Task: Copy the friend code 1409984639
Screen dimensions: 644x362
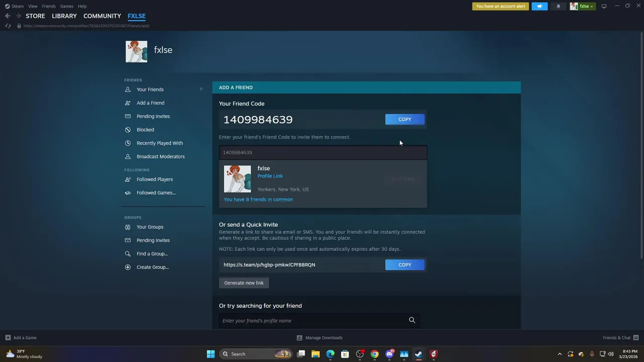Action: [405, 119]
